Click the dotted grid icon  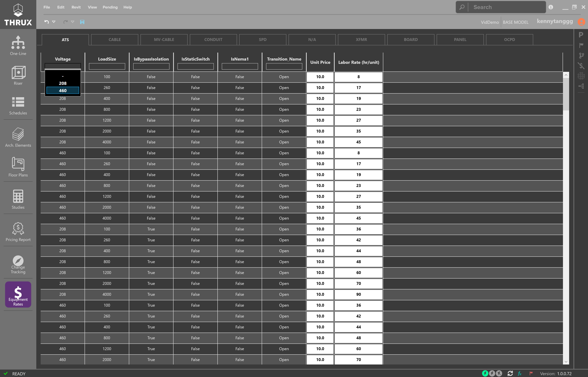tap(581, 76)
